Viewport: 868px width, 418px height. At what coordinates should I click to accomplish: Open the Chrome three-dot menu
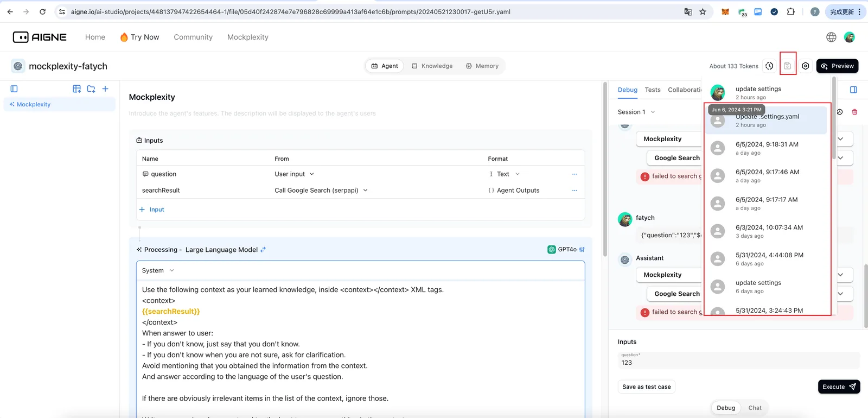click(x=859, y=11)
